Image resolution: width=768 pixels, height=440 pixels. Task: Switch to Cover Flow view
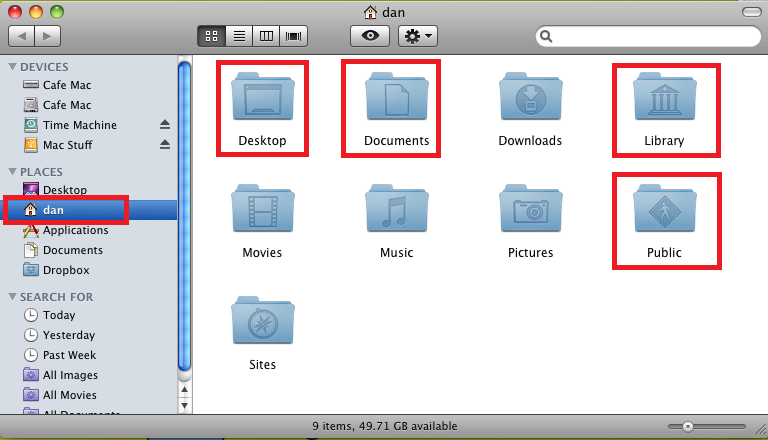click(293, 36)
